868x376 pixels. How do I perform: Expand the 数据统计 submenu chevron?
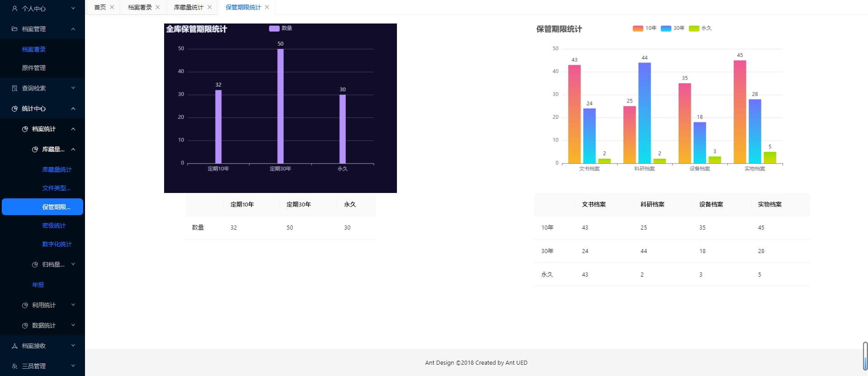pos(73,325)
